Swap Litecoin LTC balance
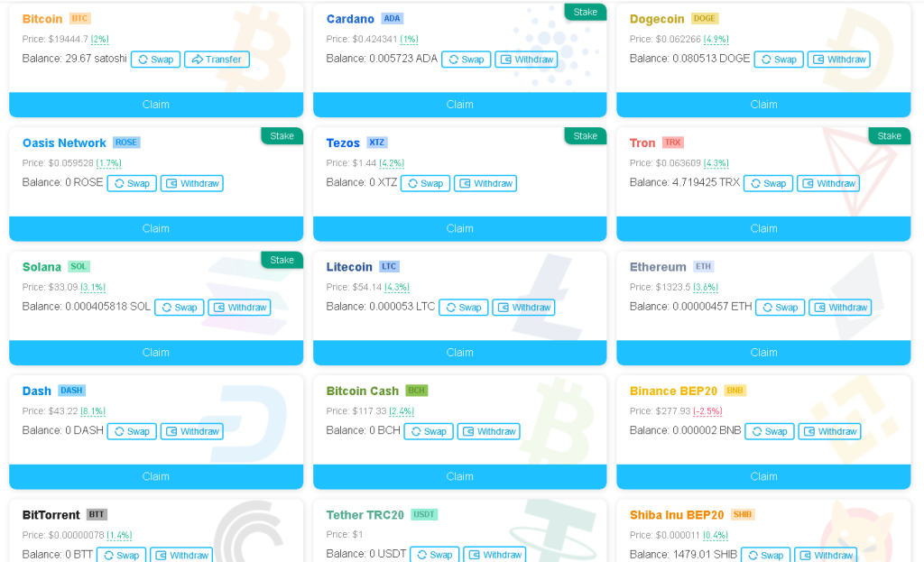 click(x=464, y=308)
